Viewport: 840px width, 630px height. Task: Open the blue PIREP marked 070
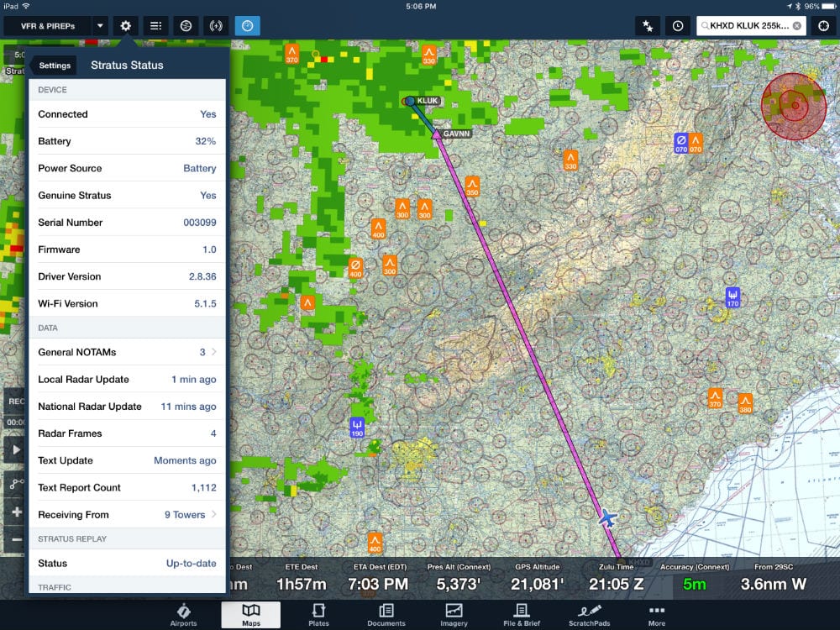(x=681, y=143)
